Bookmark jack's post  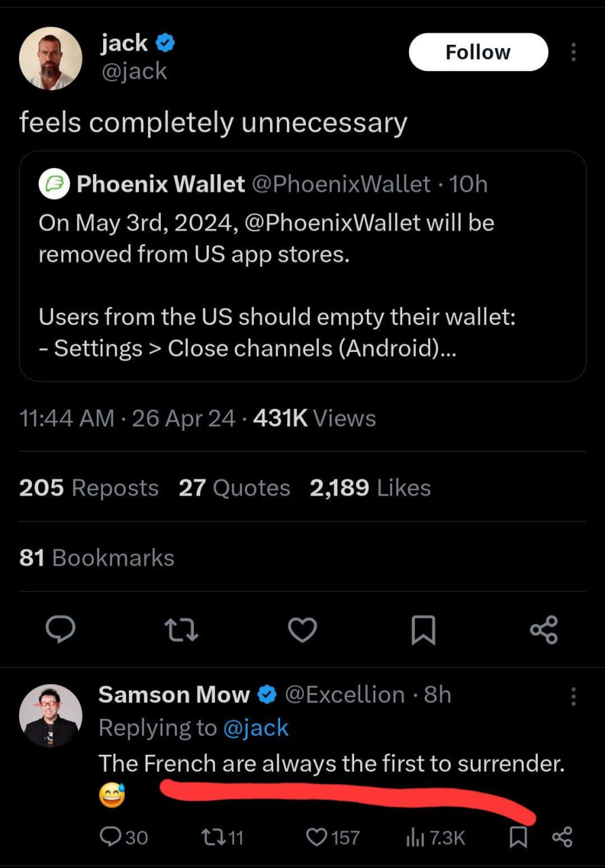(423, 631)
